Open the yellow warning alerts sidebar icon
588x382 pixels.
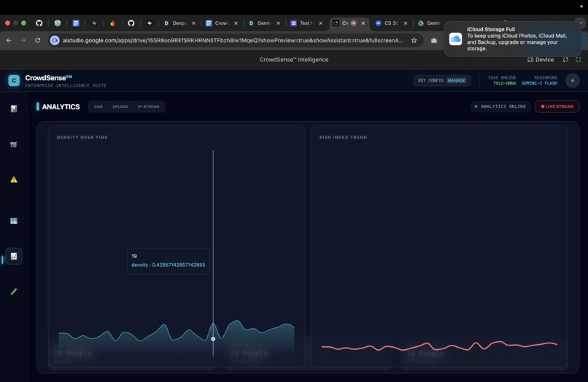click(x=14, y=179)
